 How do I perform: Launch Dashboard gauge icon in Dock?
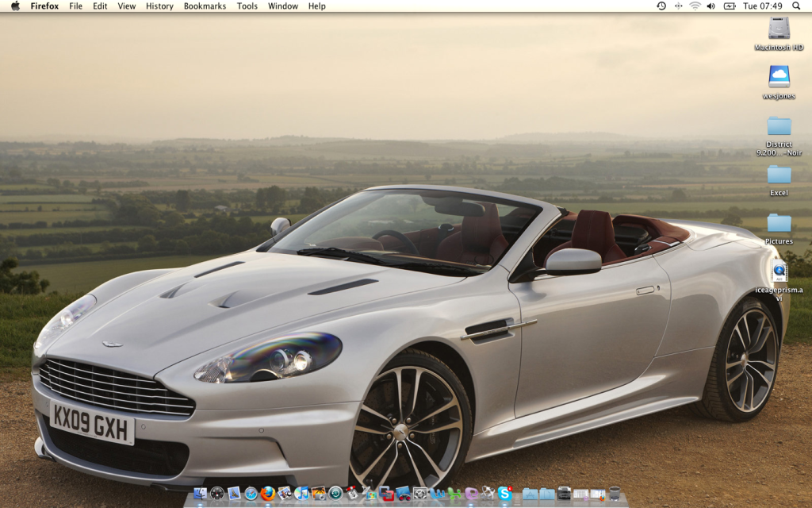[217, 493]
